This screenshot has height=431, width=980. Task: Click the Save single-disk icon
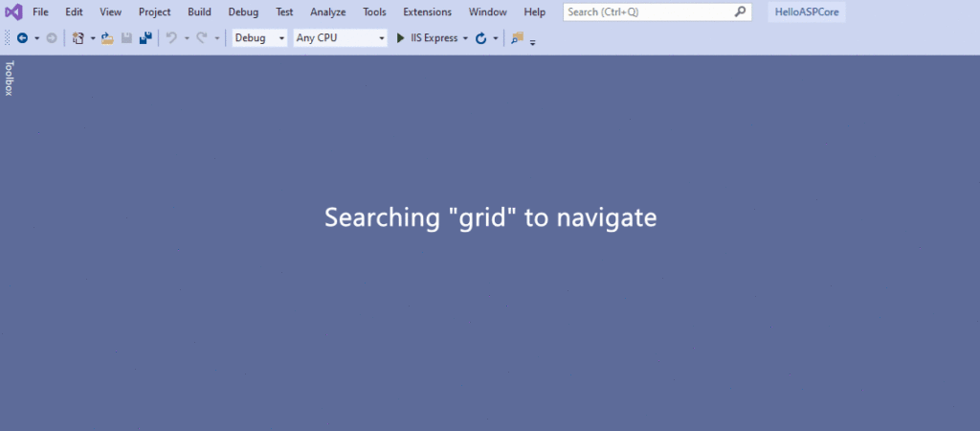click(126, 38)
